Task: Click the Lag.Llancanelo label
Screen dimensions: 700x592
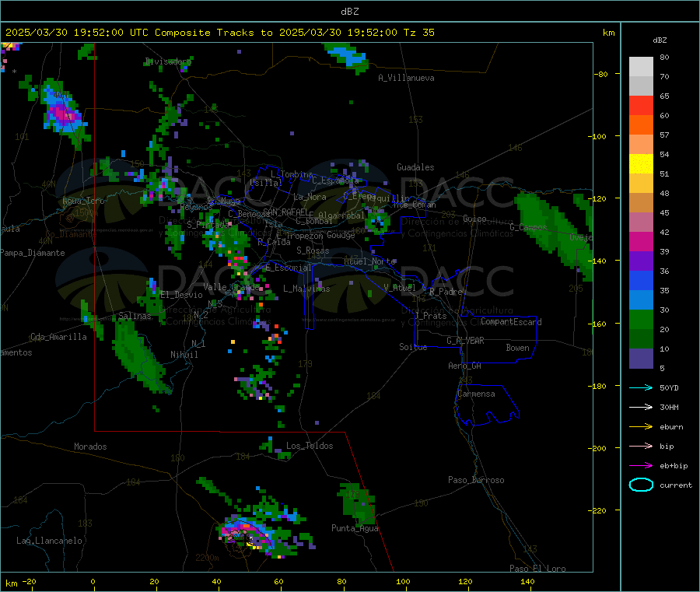Action: pyautogui.click(x=49, y=541)
